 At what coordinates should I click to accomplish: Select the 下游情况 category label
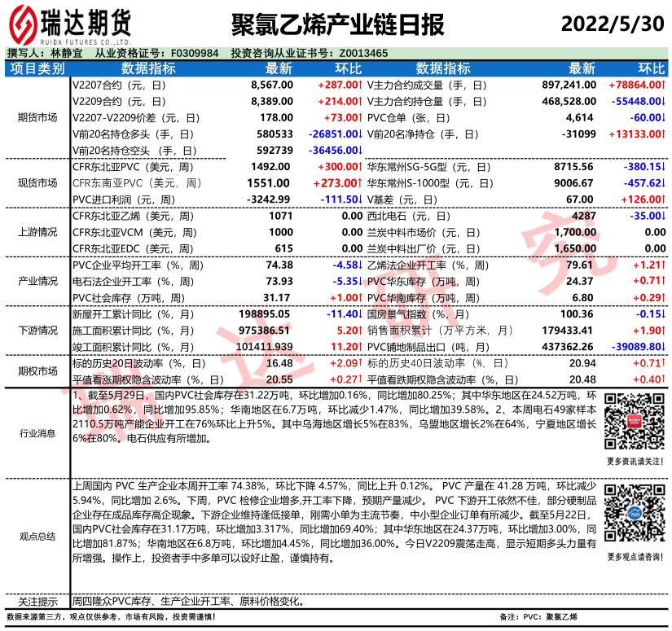[x=37, y=330]
